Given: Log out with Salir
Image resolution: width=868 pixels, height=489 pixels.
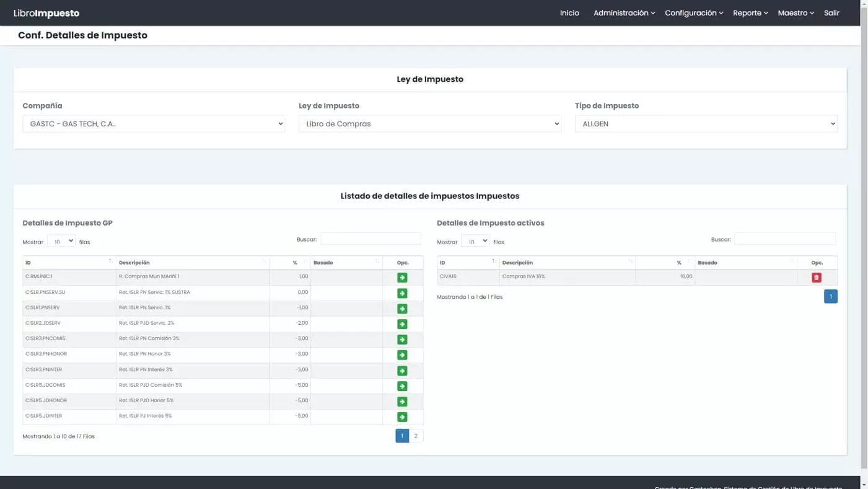Looking at the screenshot, I should 831,13.
